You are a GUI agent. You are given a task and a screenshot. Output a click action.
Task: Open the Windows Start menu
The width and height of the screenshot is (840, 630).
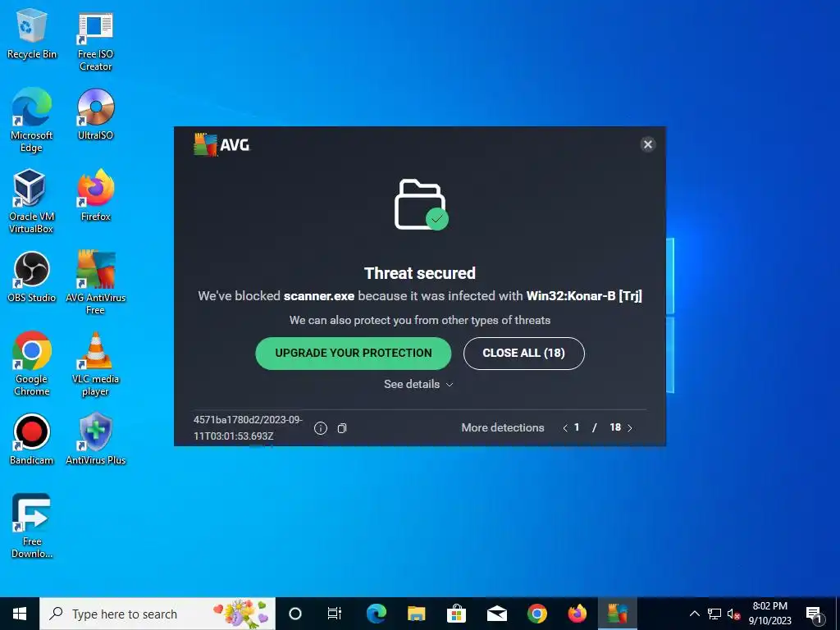(x=20, y=614)
